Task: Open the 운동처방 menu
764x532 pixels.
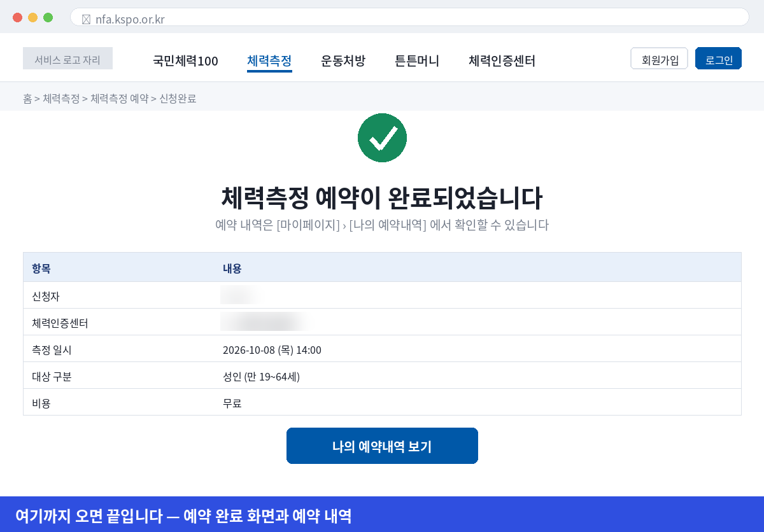Action: [343, 61]
